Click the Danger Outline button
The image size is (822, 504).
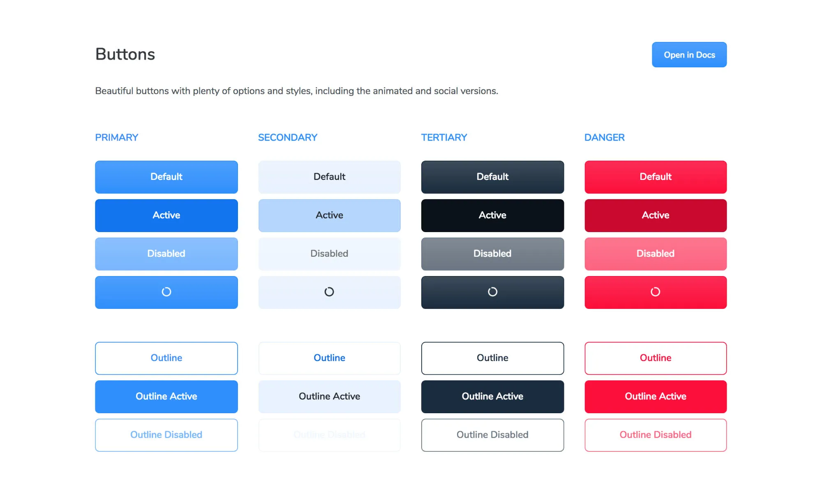[656, 358]
